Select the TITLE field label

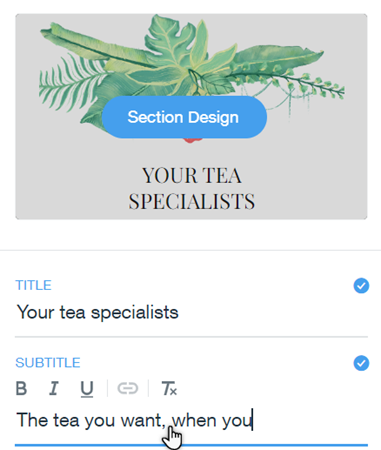click(33, 285)
